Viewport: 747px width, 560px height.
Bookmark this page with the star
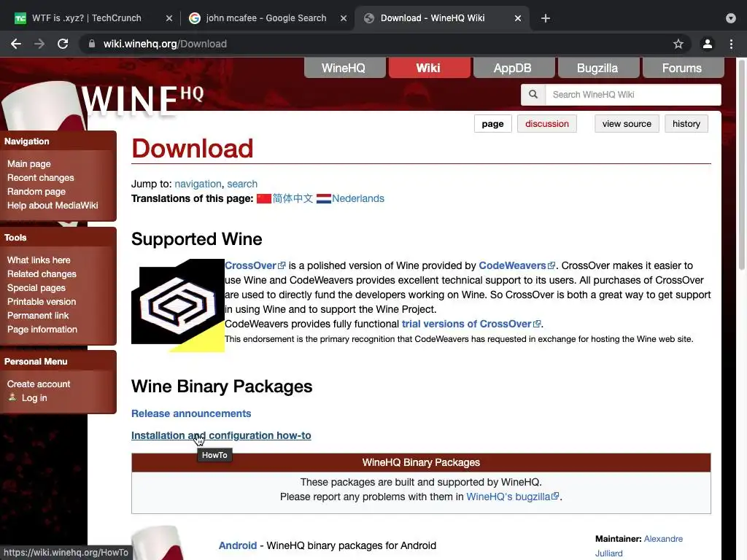[x=678, y=44]
